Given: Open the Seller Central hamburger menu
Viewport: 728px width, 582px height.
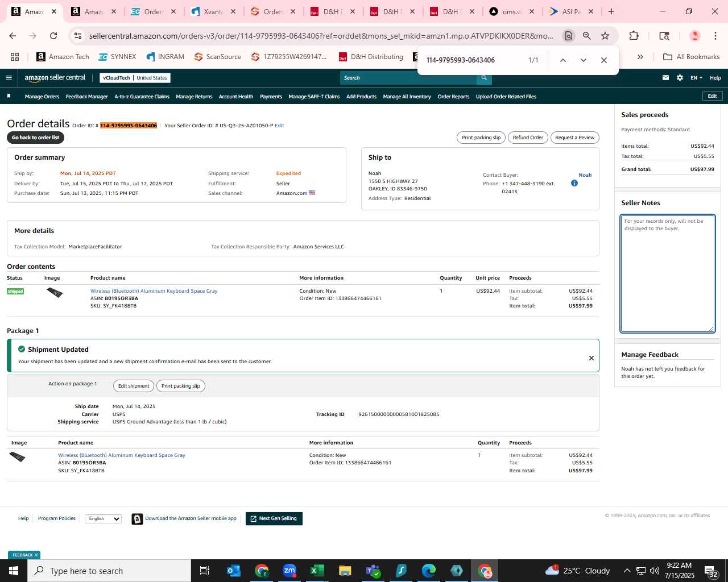Looking at the screenshot, I should 9,78.
